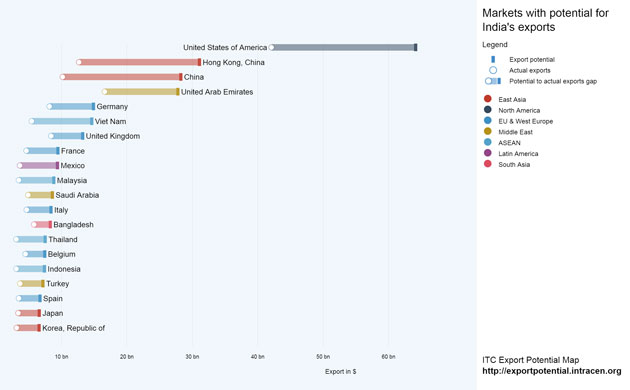Click the 'Hong Kong, China' label
Viewport: 630px width, 390px height.
233,62
